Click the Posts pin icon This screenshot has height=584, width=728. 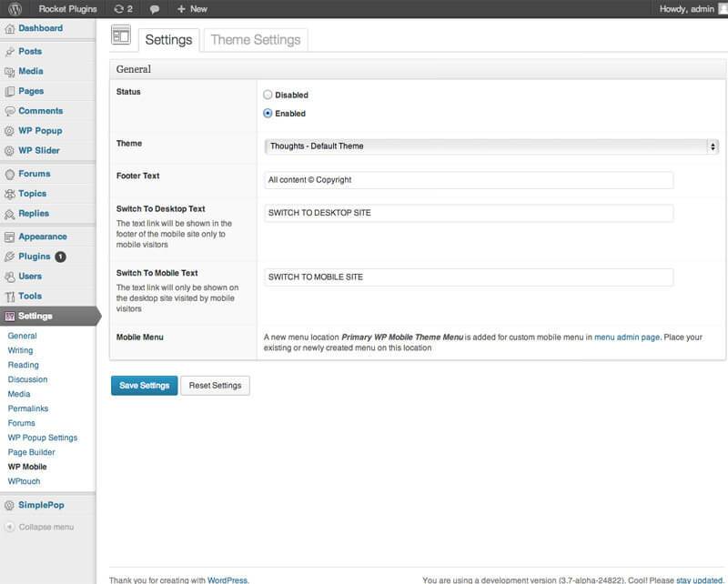click(9, 52)
